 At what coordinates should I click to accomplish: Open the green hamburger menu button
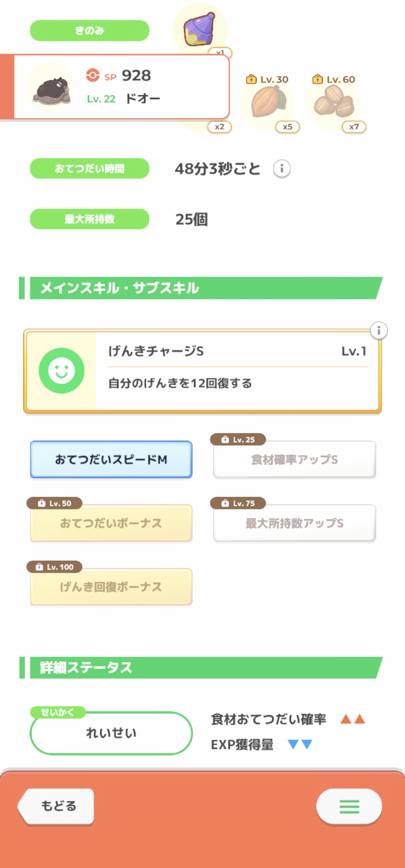pos(349,807)
